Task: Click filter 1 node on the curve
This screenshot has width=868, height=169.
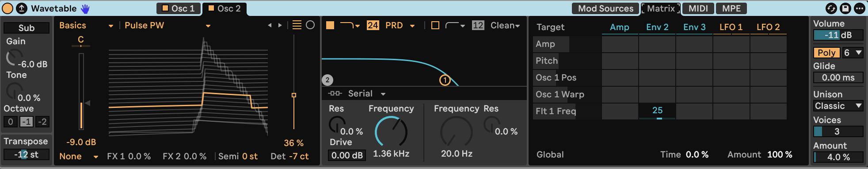Action: point(445,80)
